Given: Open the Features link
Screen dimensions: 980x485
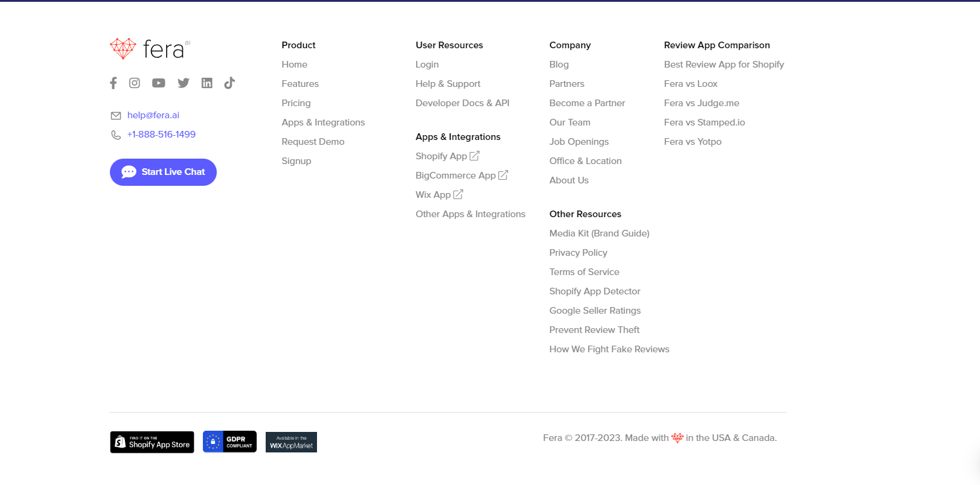Looking at the screenshot, I should click(x=300, y=84).
